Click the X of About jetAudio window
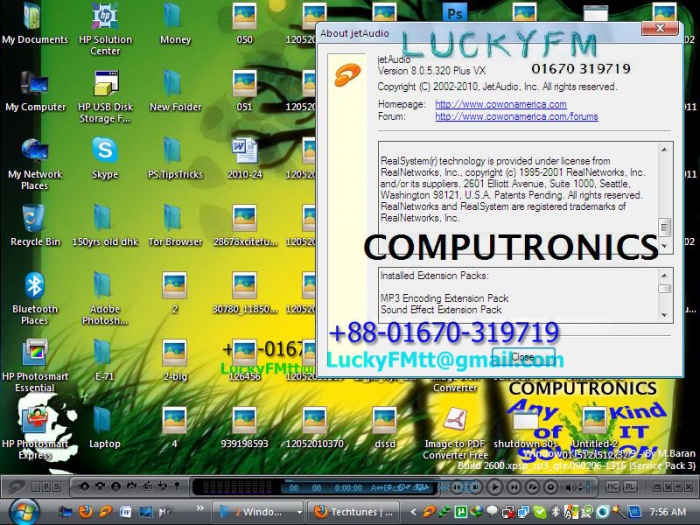Screen dimensions: 700x525 659,28
